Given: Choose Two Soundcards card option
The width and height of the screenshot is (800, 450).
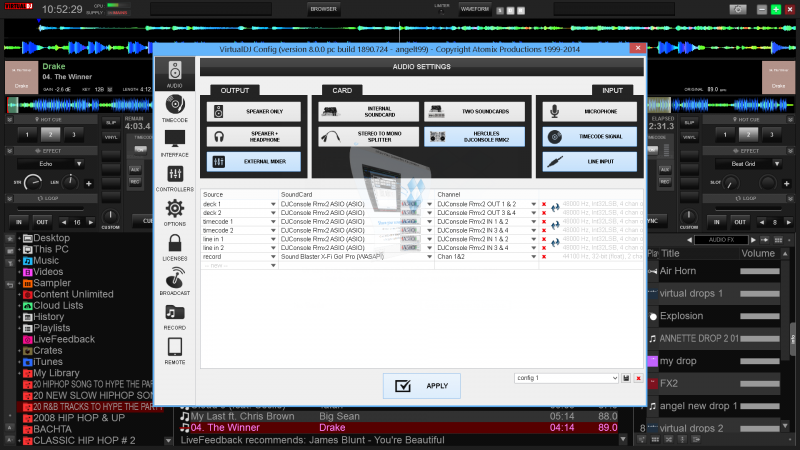Looking at the screenshot, I should point(474,111).
